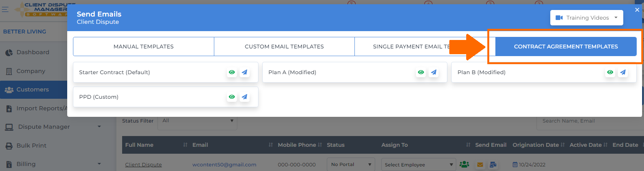Preview the PPD (Custom) template
The height and width of the screenshot is (171, 644).
tap(232, 97)
